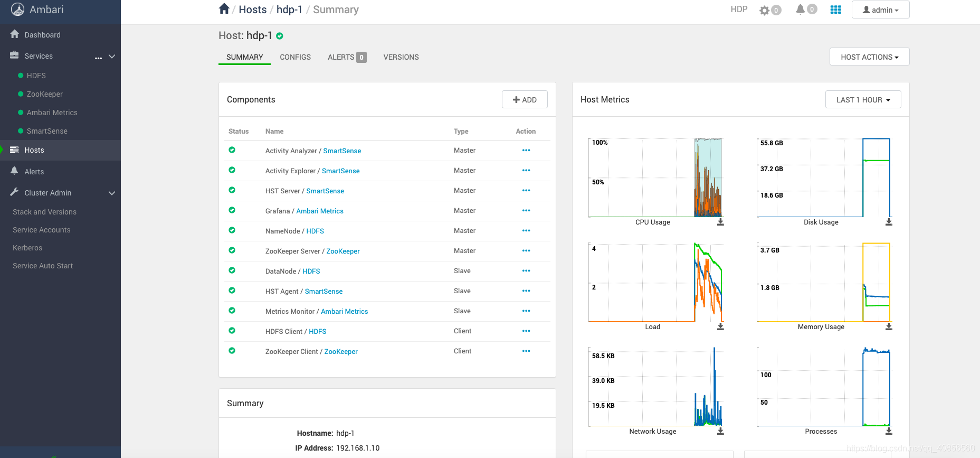Open actions menu for HST Agent row

click(x=526, y=291)
